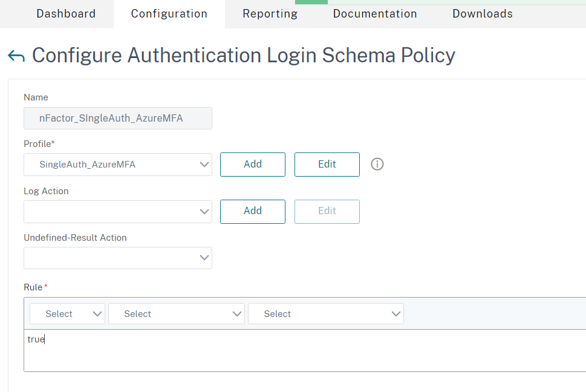Screen dimensions: 586x392
Task: Open the Documentation tab
Action: tap(375, 14)
